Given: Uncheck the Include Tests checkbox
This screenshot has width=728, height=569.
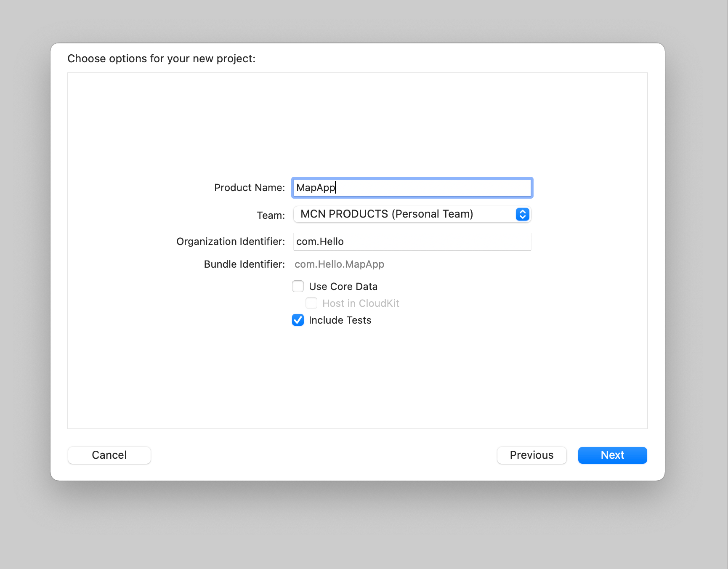Looking at the screenshot, I should point(298,320).
